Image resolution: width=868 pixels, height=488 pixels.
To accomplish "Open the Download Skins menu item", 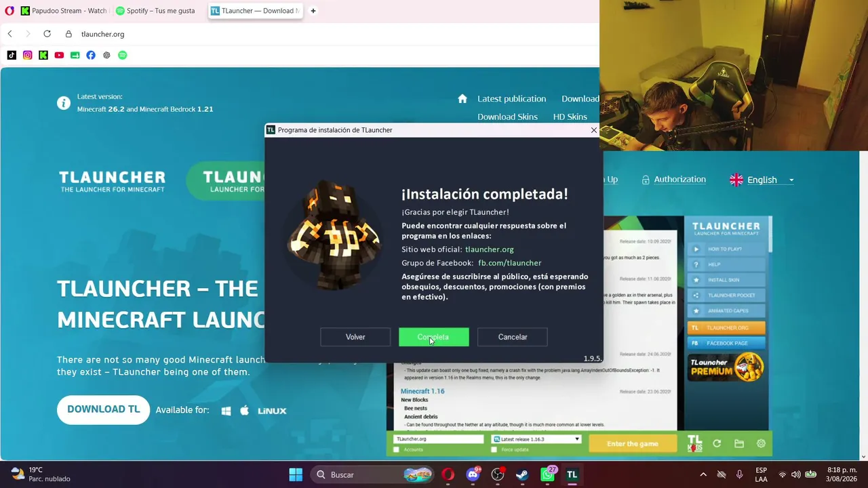I will tap(507, 117).
